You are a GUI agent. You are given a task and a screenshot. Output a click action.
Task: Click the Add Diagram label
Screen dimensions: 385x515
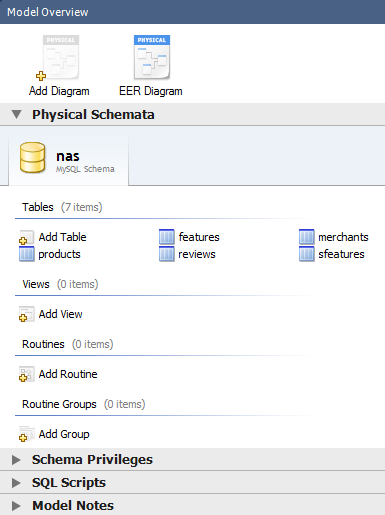click(59, 91)
